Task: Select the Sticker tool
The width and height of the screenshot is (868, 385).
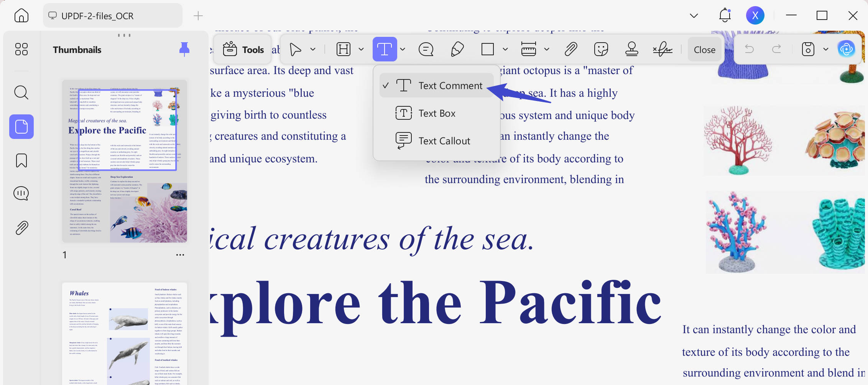Action: pos(601,49)
